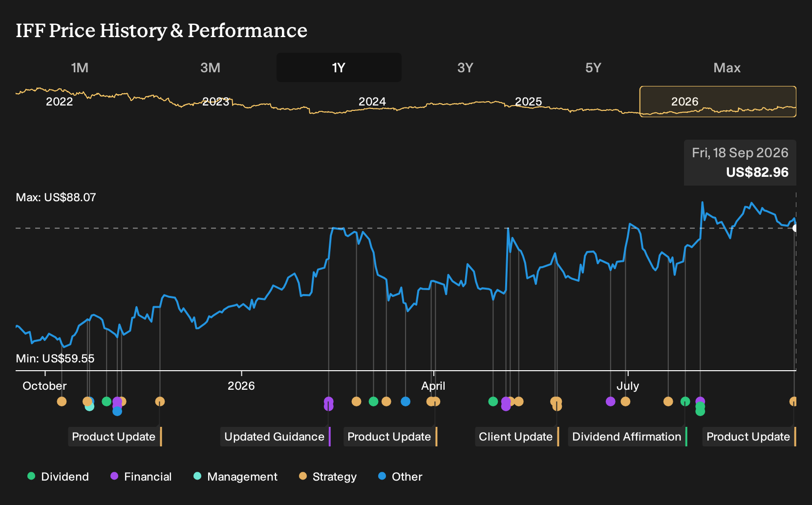Open the Dividend Affirmation event label
This screenshot has width=812, height=505.
pyautogui.click(x=628, y=437)
